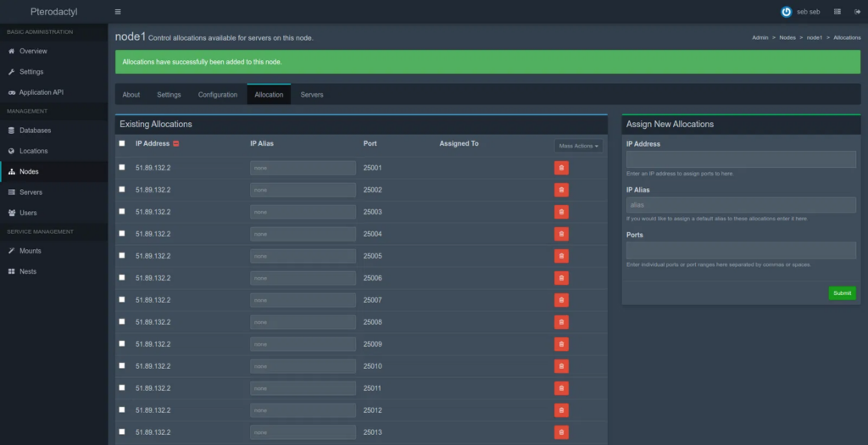This screenshot has height=445, width=868.
Task: Open Application API in the sidebar
Action: tap(41, 92)
